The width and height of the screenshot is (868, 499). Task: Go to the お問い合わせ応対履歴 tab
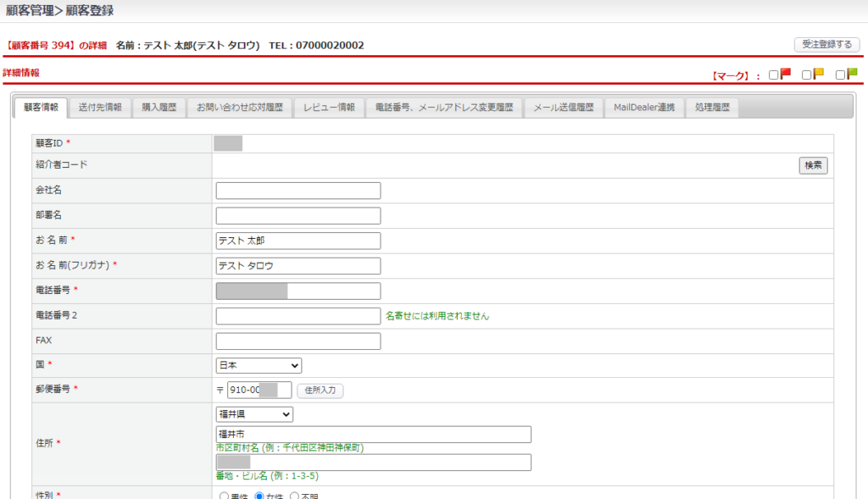[239, 108]
